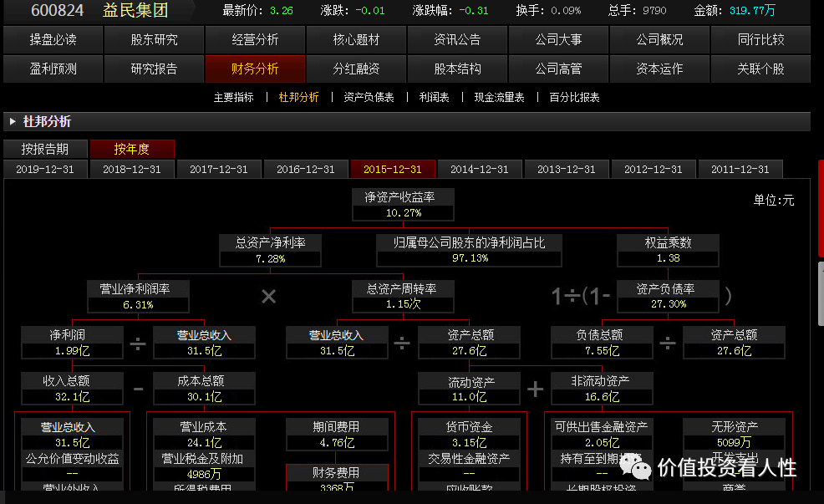Click the 总资产周转率 1.15次 node
Screen dimensions: 824x504
pos(403,297)
